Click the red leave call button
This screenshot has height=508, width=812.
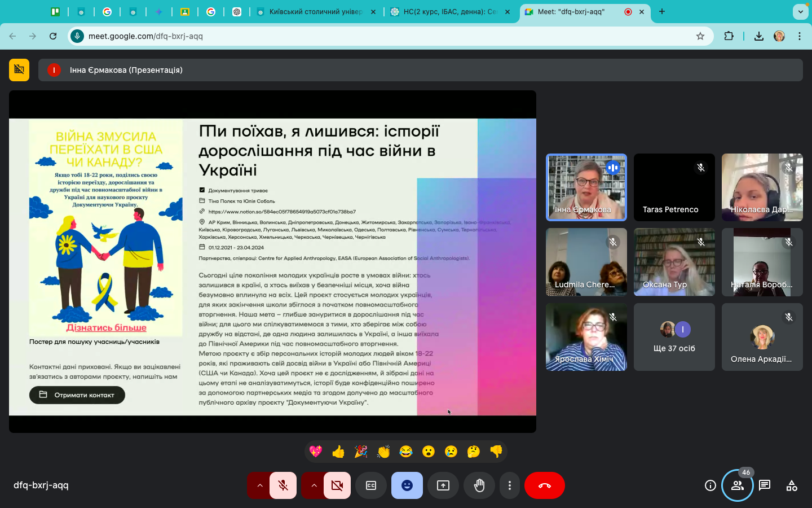[x=544, y=485]
